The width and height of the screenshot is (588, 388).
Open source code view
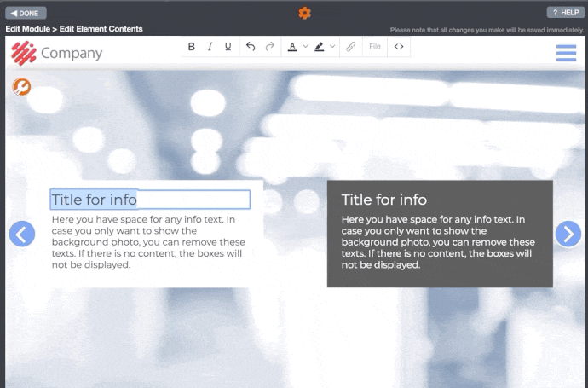(399, 47)
